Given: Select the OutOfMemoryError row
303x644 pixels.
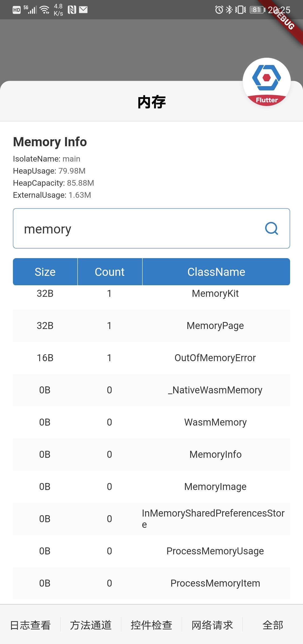Looking at the screenshot, I should [x=151, y=358].
